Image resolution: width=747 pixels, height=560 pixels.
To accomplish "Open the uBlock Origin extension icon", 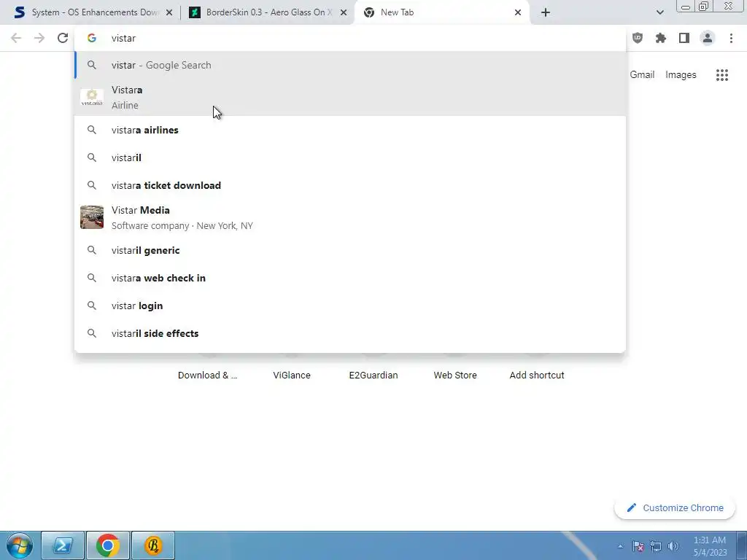I will [x=638, y=38].
